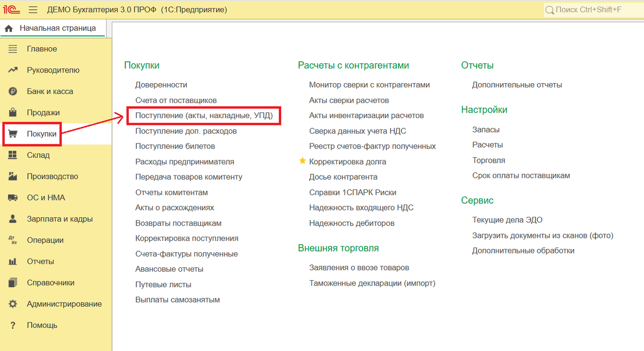This screenshot has height=351, width=644.
Task: Open the ОС и НМА section
Action: pos(46,198)
